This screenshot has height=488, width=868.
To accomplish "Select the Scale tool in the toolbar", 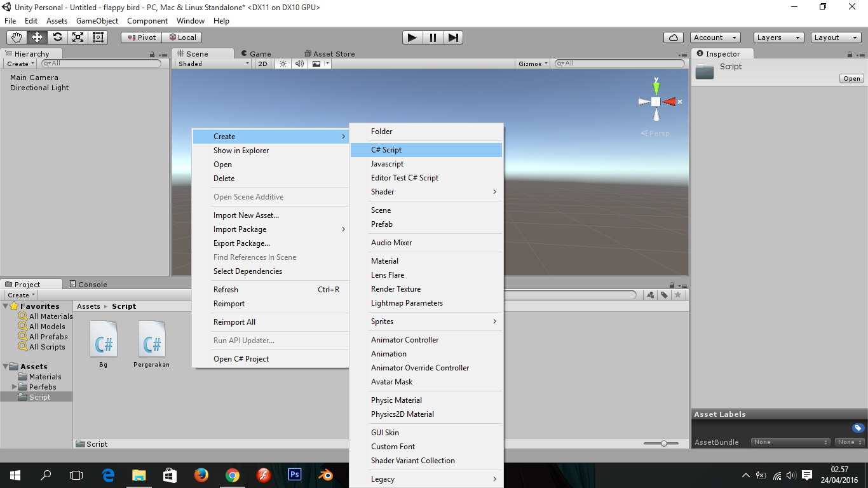I will (x=78, y=37).
